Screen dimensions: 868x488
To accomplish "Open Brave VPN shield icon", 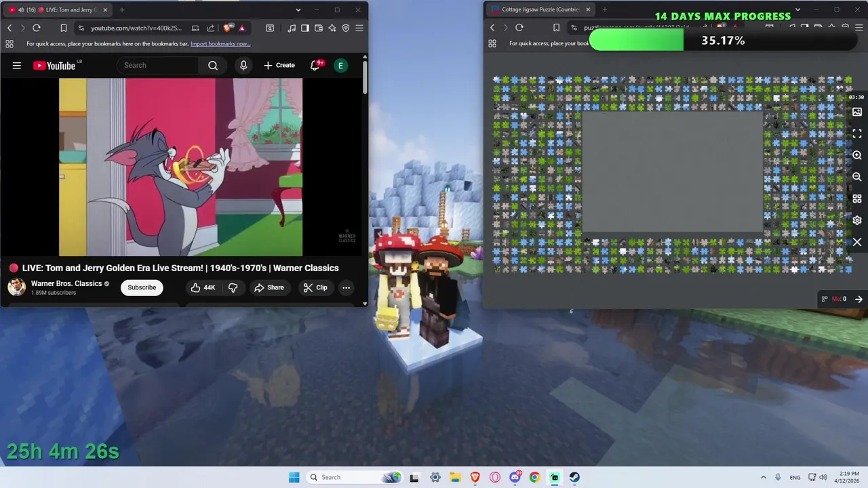I will [346, 28].
